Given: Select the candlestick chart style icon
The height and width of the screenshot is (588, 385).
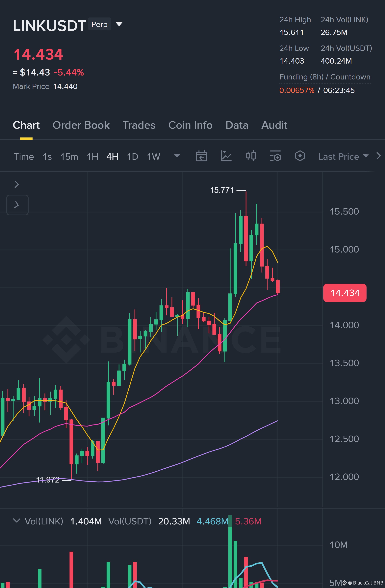Looking at the screenshot, I should click(251, 156).
